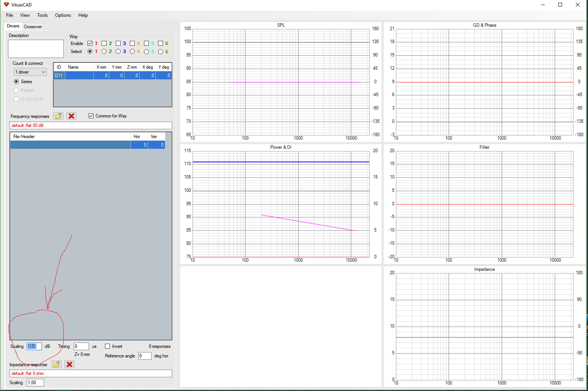Viewport: 588px width, 391px height.
Task: Switch to the Crossover tab
Action: coord(33,27)
